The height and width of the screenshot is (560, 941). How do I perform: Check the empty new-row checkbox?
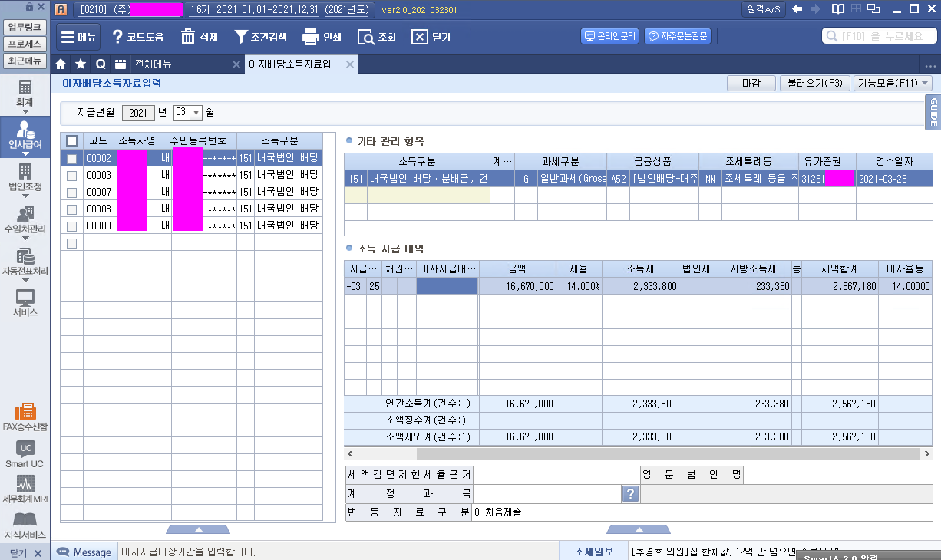tap(72, 243)
